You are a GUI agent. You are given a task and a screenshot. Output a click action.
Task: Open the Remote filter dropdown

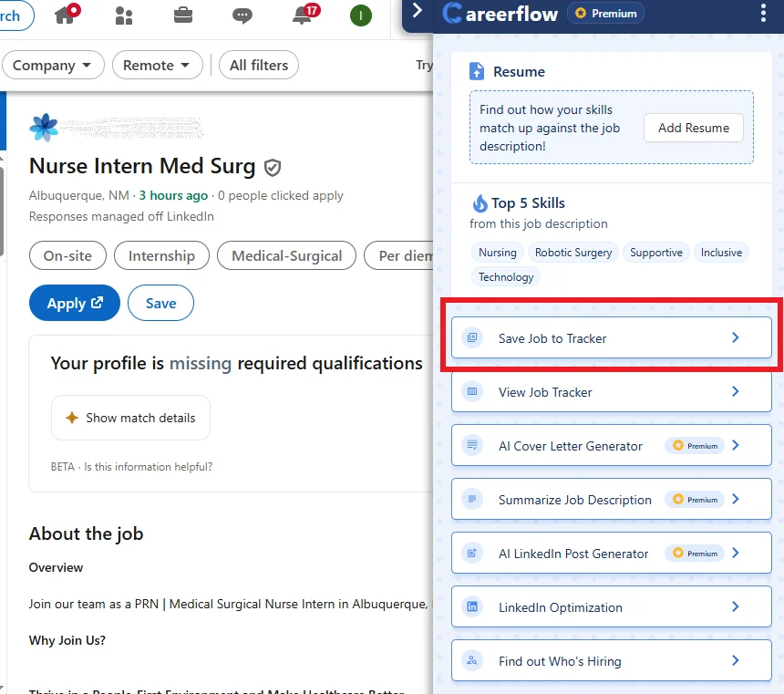tap(157, 65)
